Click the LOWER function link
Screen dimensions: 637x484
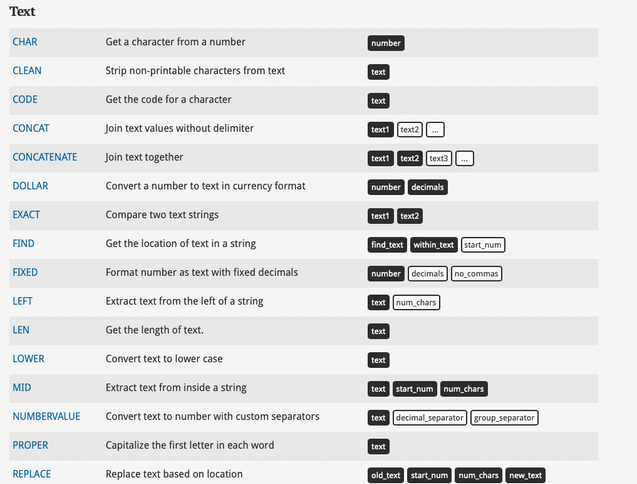[x=28, y=359]
